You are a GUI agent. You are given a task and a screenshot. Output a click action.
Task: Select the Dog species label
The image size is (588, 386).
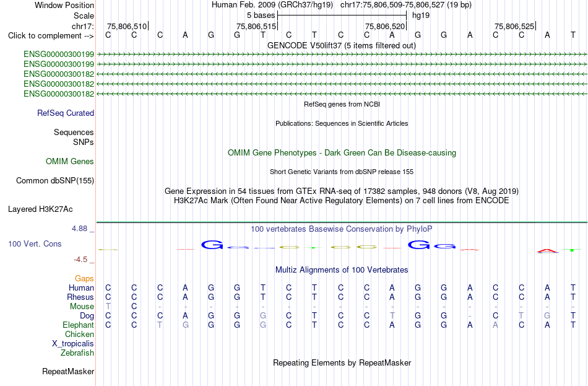87,316
